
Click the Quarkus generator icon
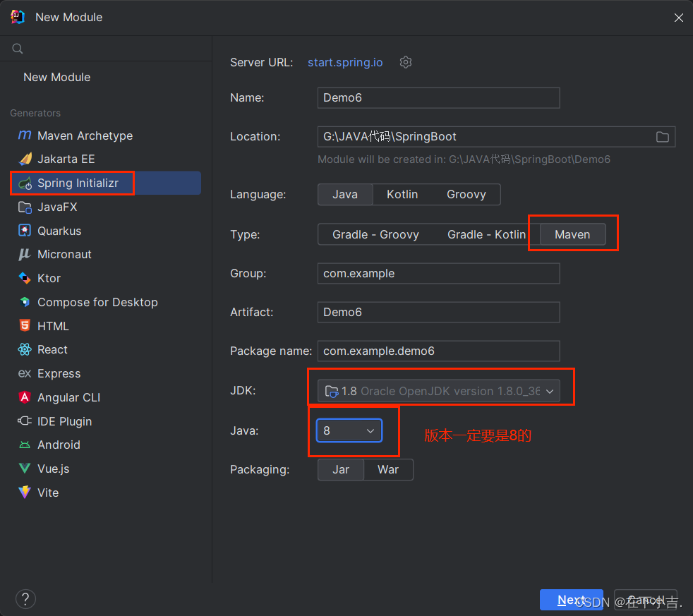25,231
